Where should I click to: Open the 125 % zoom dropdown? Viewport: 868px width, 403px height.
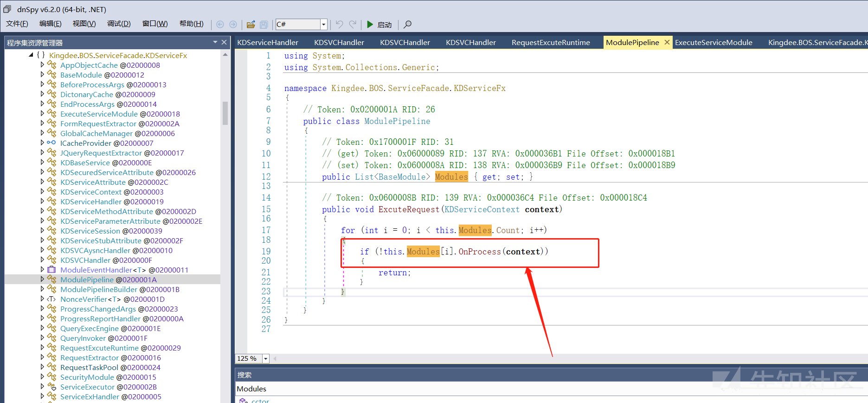266,358
